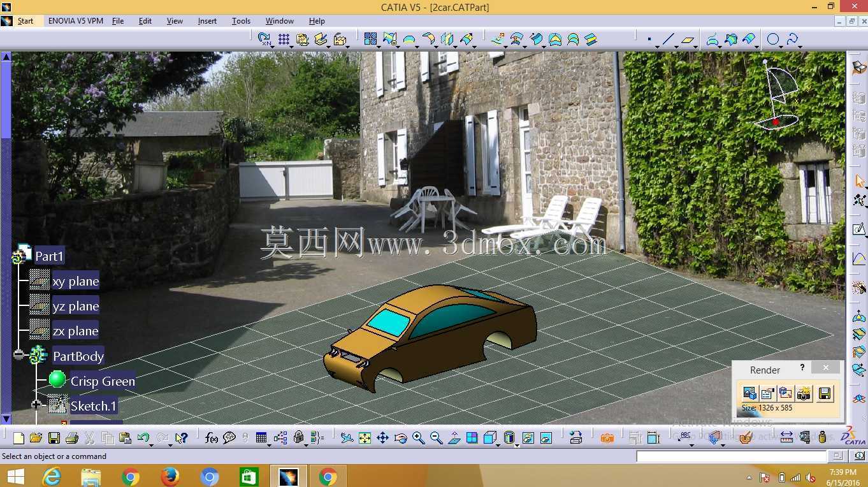The width and height of the screenshot is (868, 487).
Task: Click the Plane tool in top toolbar
Action: 687,40
